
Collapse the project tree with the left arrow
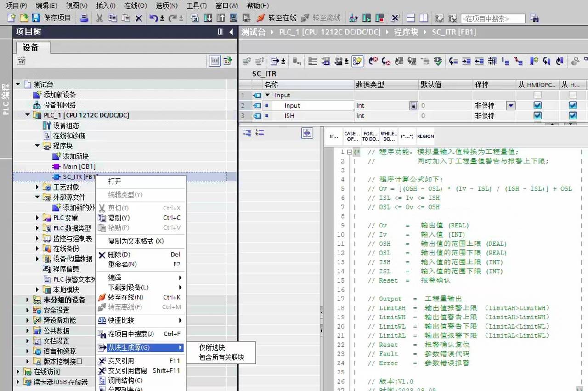232,32
